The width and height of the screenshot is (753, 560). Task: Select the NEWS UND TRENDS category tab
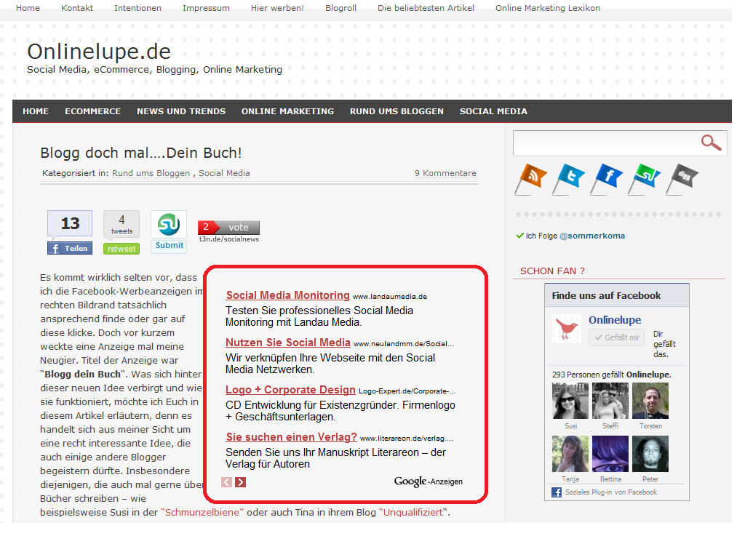pos(181,111)
